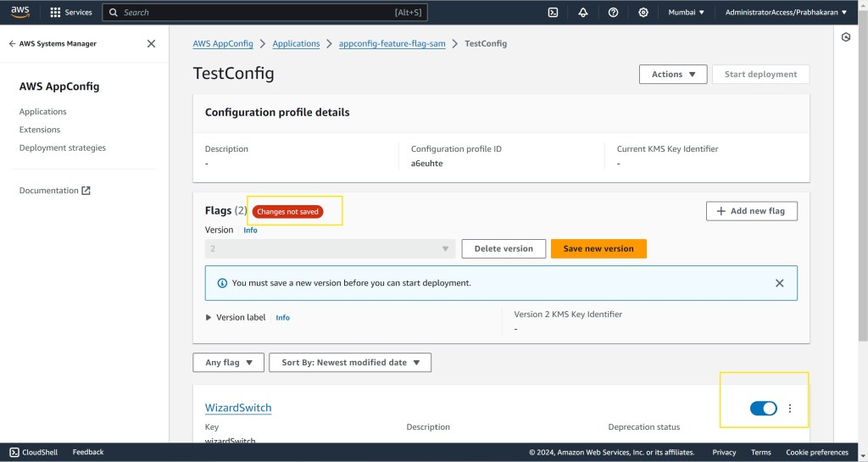
Task: Select the Mumbai region menu
Action: tap(687, 13)
